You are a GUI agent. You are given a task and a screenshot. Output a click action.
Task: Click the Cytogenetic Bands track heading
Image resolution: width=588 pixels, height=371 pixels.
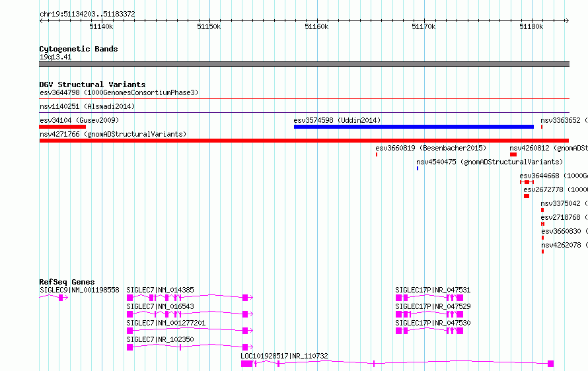point(79,49)
